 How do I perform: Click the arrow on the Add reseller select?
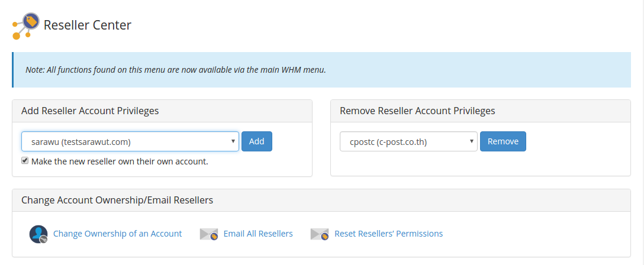click(233, 141)
